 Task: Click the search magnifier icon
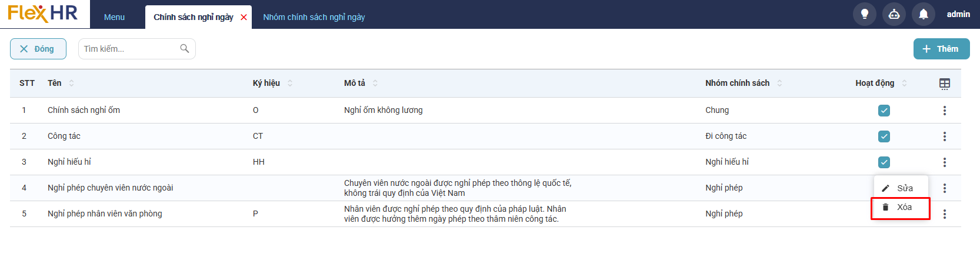pos(185,49)
